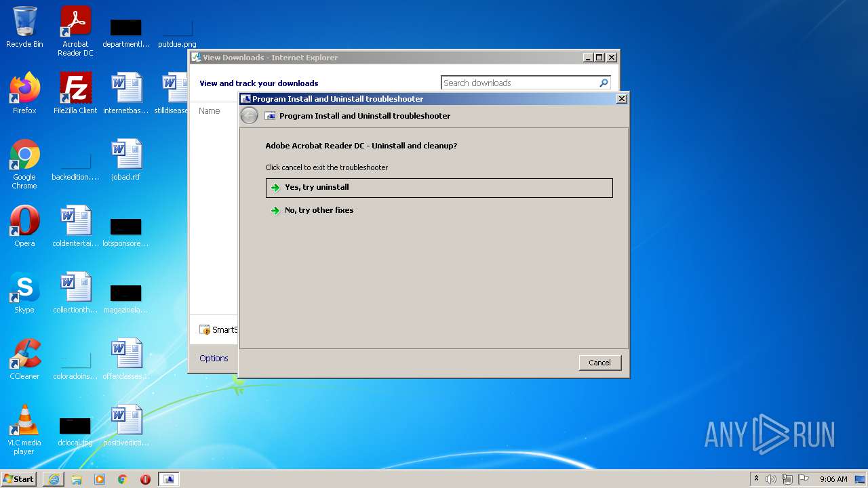Open Action Center flag tray icon
868x488 pixels.
803,479
